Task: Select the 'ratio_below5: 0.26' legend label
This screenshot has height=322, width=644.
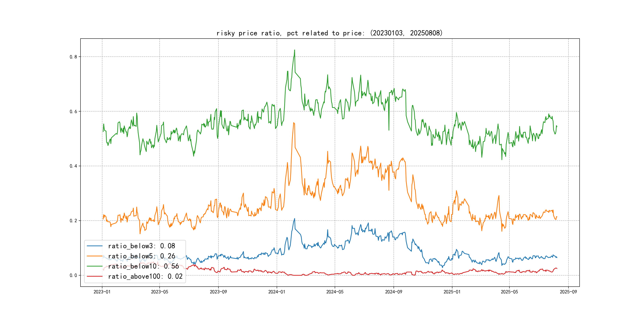Action: [x=141, y=256]
